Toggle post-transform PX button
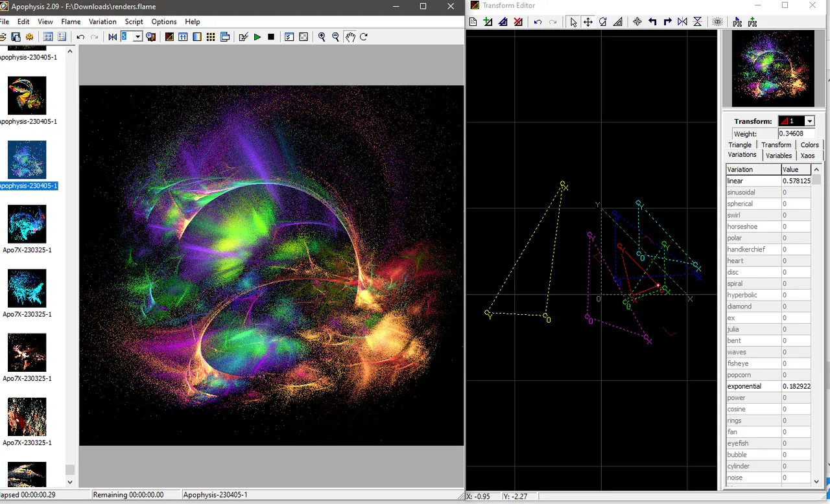 (737, 22)
